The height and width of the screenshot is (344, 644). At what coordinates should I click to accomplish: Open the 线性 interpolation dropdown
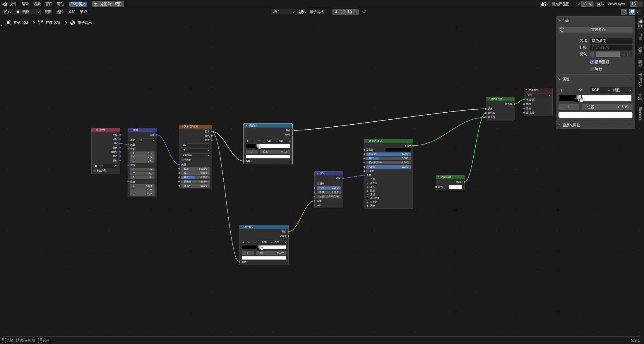[x=622, y=90]
